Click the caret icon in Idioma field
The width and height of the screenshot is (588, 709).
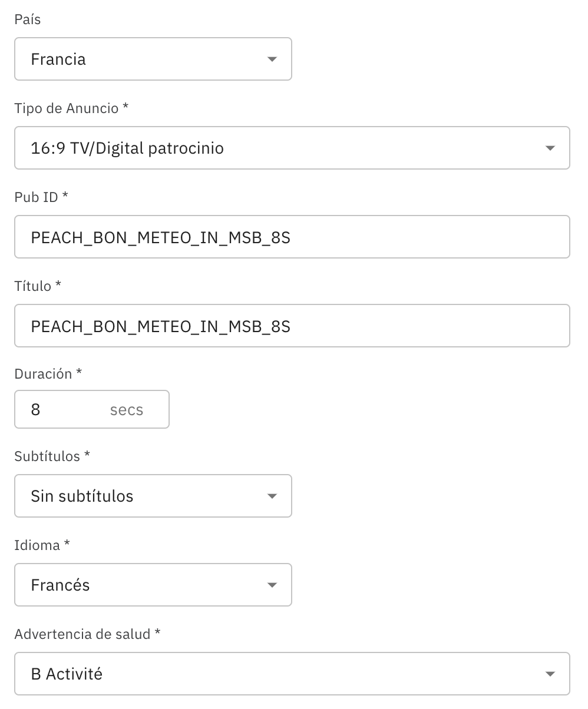point(272,585)
